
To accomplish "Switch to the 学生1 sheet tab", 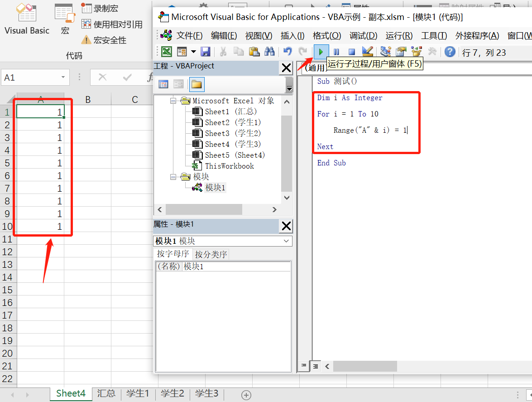I will tap(138, 394).
